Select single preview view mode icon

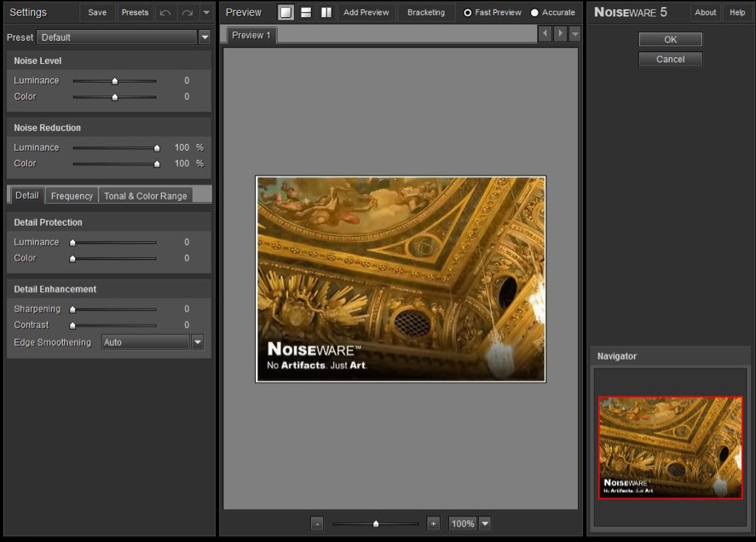pos(286,13)
